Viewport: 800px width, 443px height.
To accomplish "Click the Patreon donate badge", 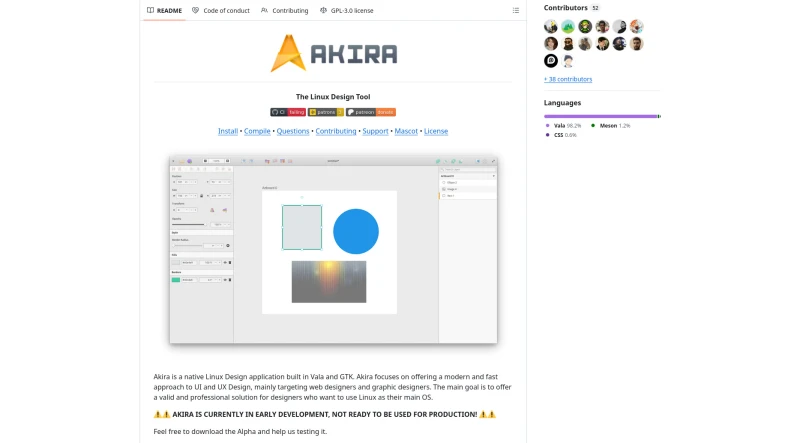I will click(371, 112).
